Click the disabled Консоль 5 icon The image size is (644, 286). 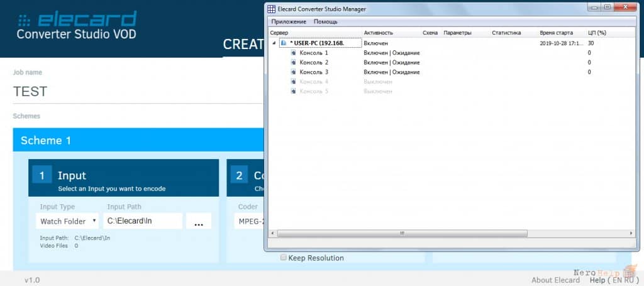pyautogui.click(x=293, y=91)
